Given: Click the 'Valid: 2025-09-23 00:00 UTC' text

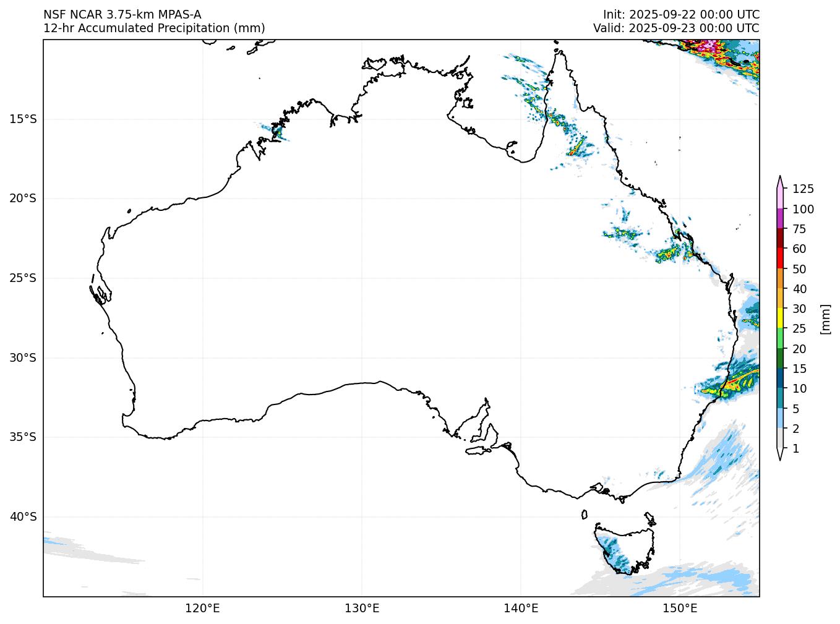Looking at the screenshot, I should [x=676, y=28].
